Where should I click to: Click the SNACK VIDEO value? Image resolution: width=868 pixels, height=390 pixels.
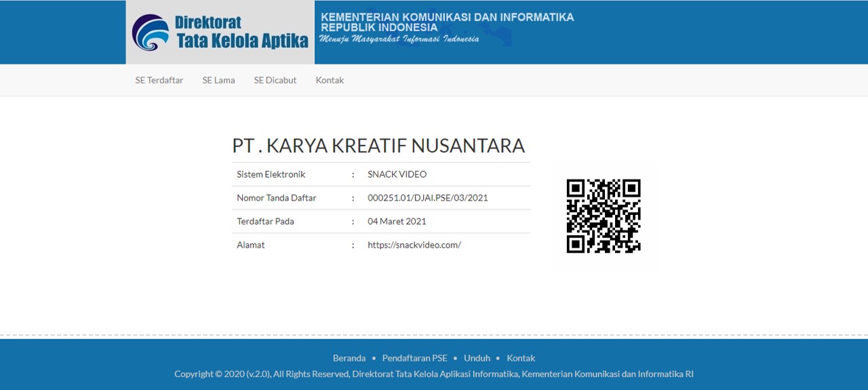click(x=397, y=174)
